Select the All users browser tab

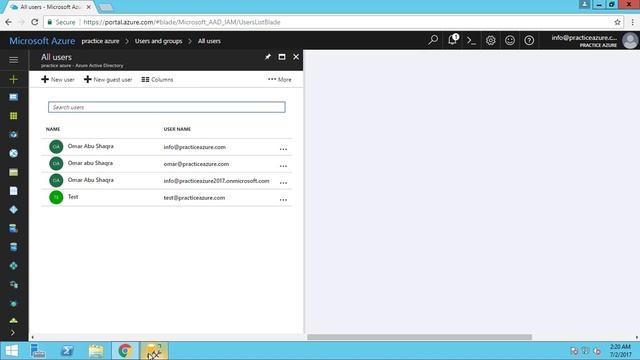pyautogui.click(x=49, y=7)
